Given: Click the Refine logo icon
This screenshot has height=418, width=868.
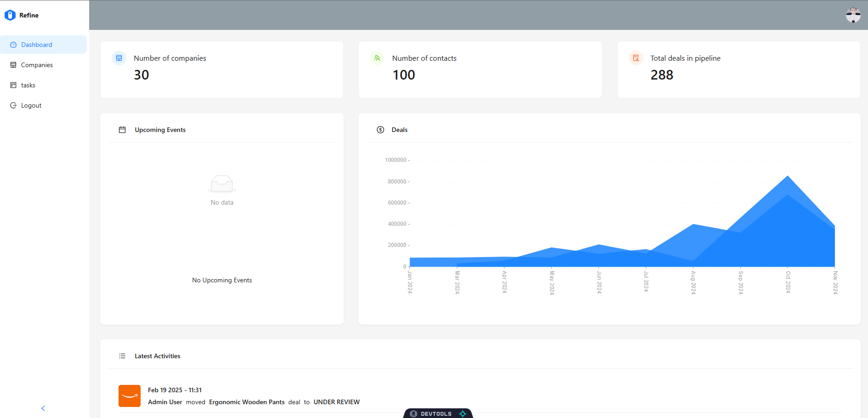Looking at the screenshot, I should tap(10, 15).
